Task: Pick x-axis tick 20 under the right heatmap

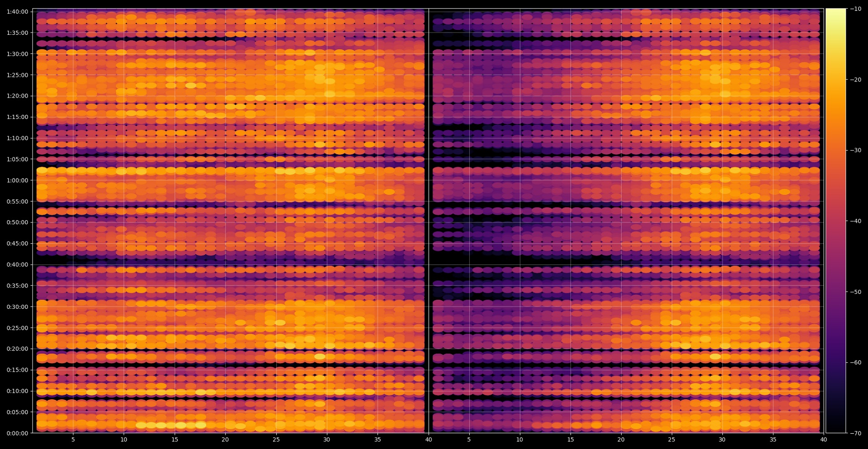Action: pyautogui.click(x=621, y=440)
